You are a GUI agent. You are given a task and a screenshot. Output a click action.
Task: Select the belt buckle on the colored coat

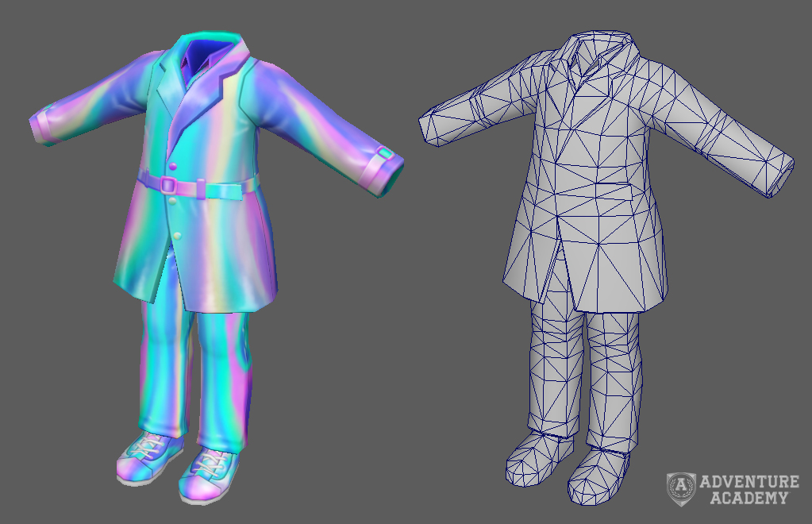pyautogui.click(x=168, y=185)
